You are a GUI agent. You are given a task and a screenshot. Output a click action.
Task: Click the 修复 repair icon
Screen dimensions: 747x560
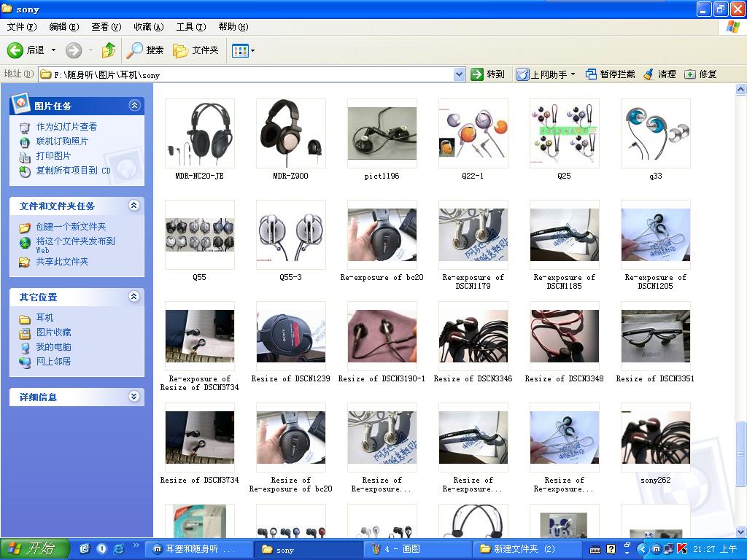[x=690, y=74]
